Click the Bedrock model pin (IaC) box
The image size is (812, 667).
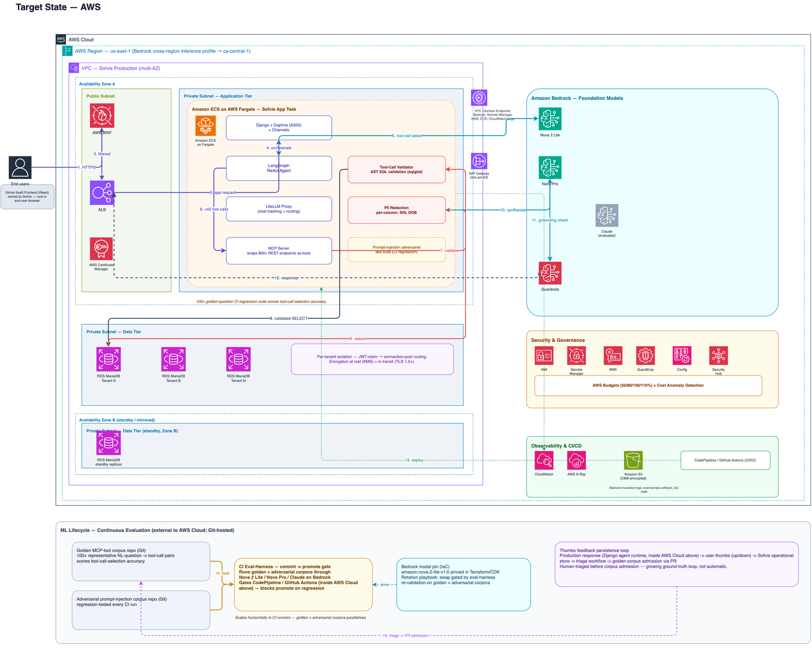pos(463,585)
